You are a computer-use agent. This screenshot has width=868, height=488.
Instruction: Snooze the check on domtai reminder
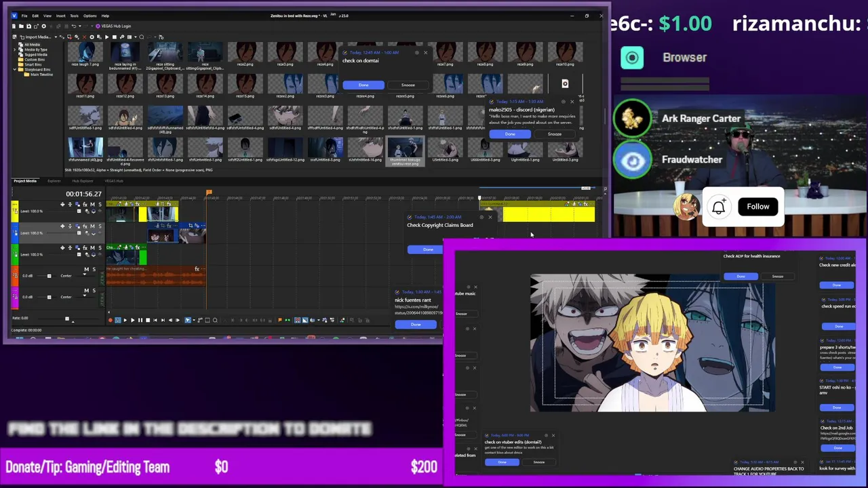click(x=408, y=85)
